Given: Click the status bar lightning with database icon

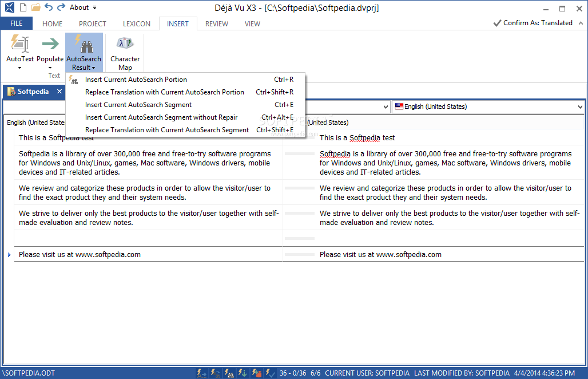Looking at the screenshot, I should (256, 373).
